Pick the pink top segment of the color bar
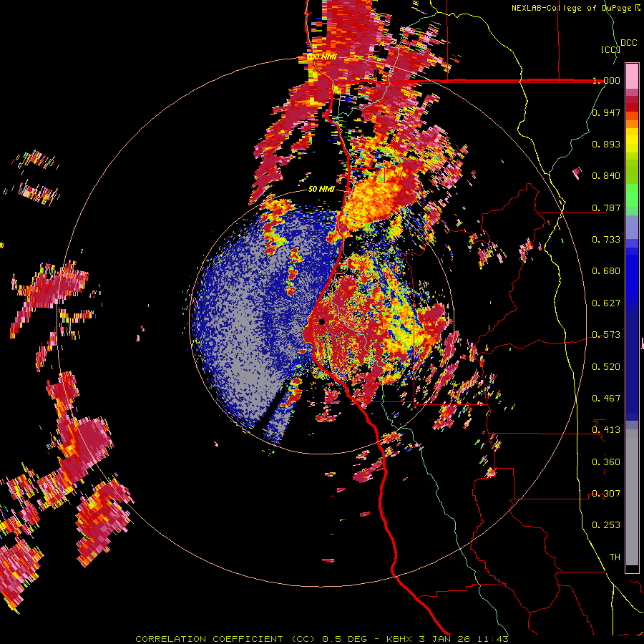The width and height of the screenshot is (644, 644). [x=632, y=77]
